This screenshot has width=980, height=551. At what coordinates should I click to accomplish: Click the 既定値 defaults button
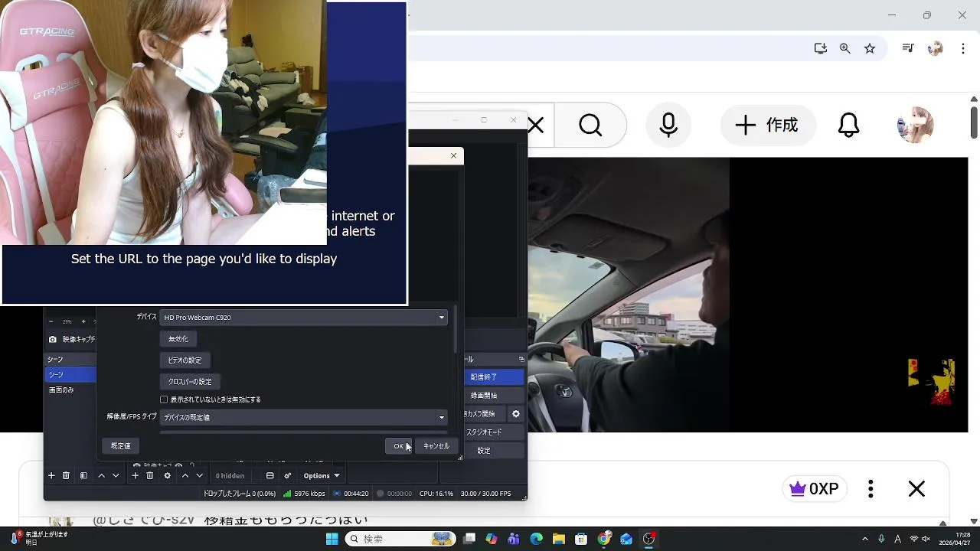tap(120, 445)
